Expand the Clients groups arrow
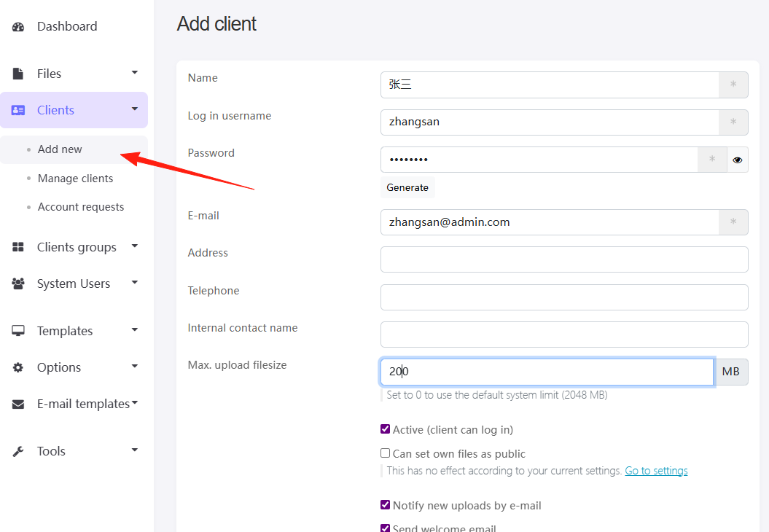Image resolution: width=769 pixels, height=532 pixels. tap(134, 246)
